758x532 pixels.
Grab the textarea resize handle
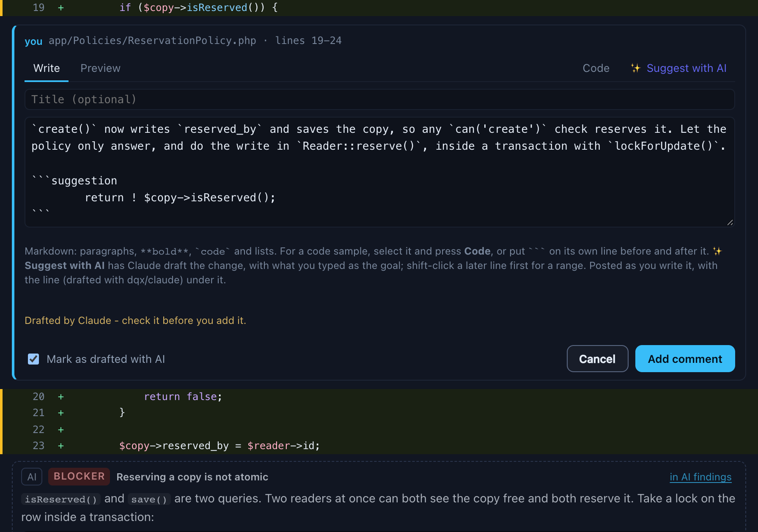click(730, 222)
